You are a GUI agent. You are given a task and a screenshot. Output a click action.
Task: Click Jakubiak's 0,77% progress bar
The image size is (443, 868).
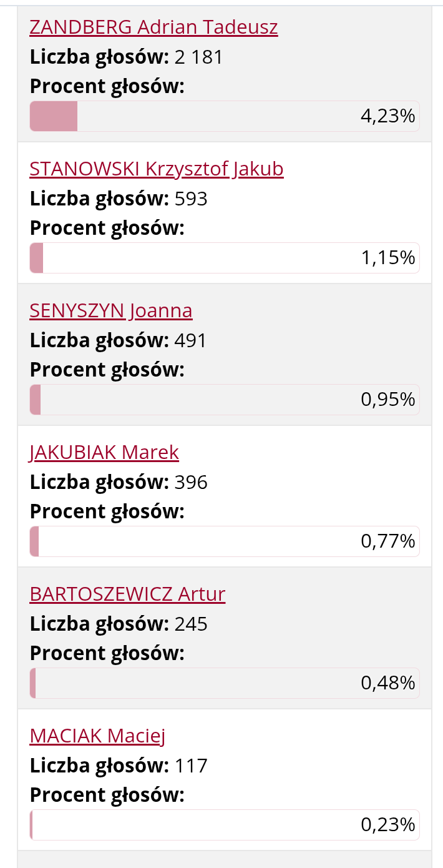tap(225, 541)
